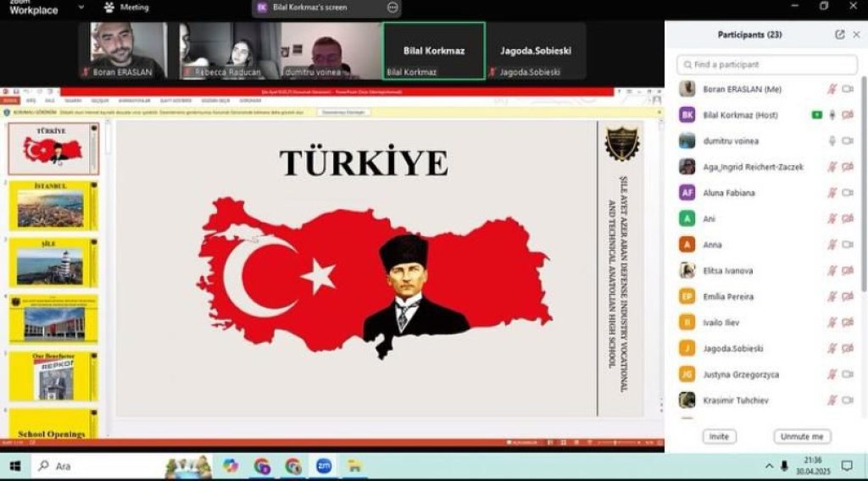The height and width of the screenshot is (481, 868).
Task: Click the Meeting paw icon in header
Action: 109,8
